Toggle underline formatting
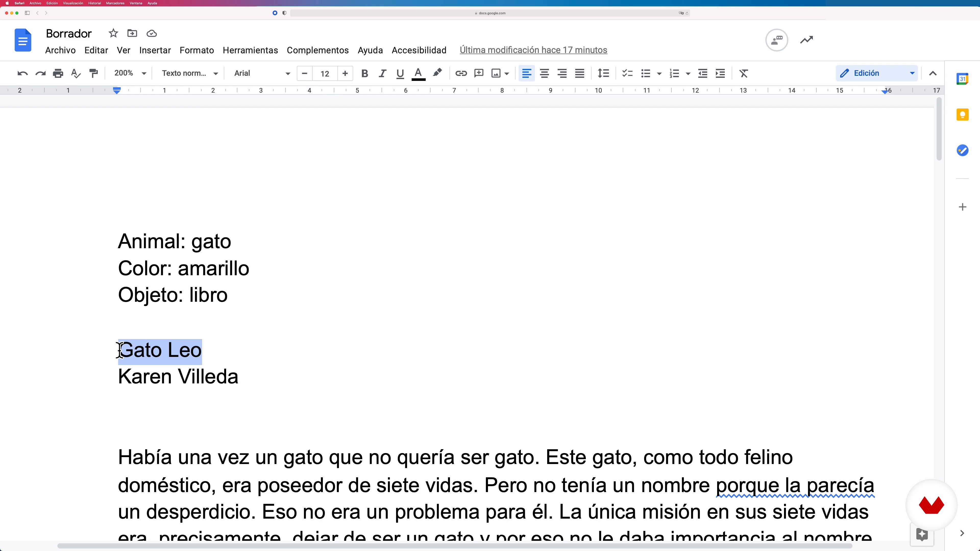 [x=400, y=73]
